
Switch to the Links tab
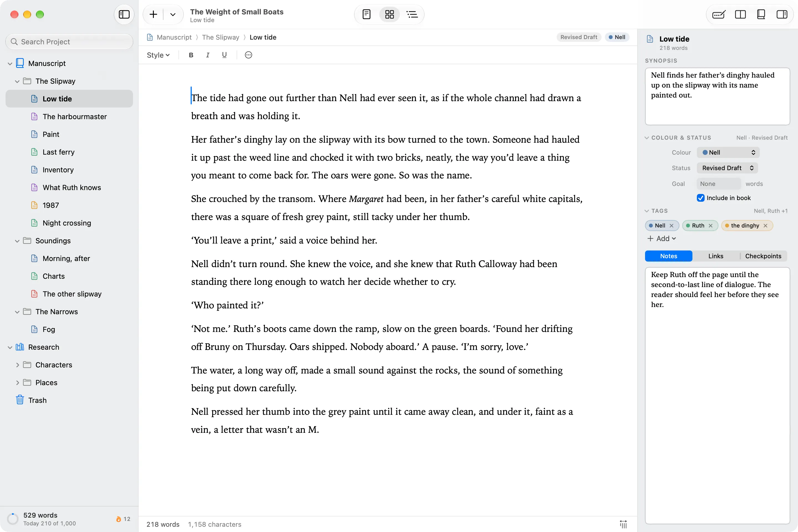(715, 256)
